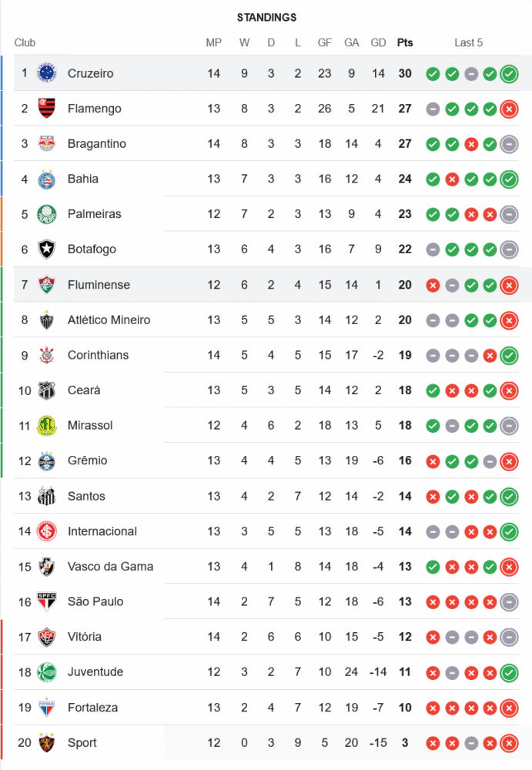Sort standings by Pts column header

[405, 42]
